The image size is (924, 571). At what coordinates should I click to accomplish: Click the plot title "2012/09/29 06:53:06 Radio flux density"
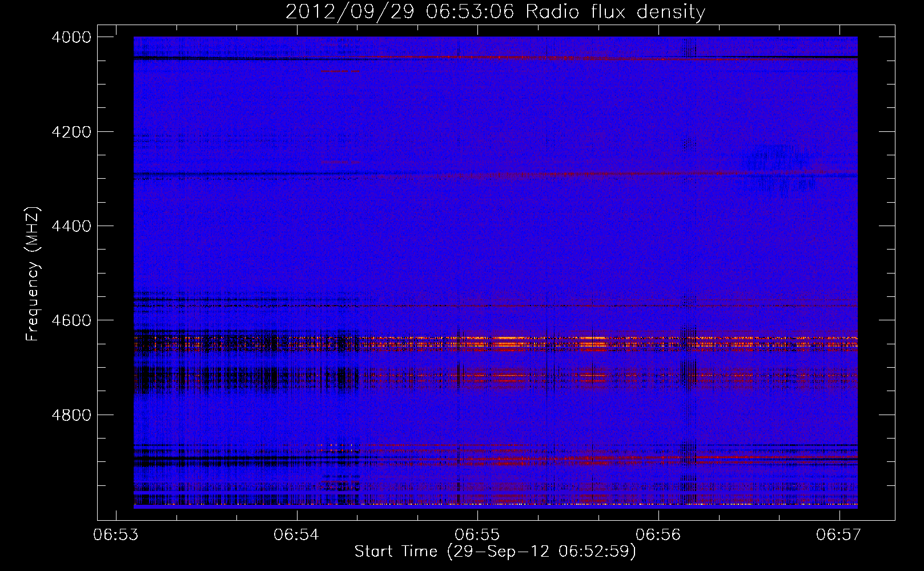495,11
